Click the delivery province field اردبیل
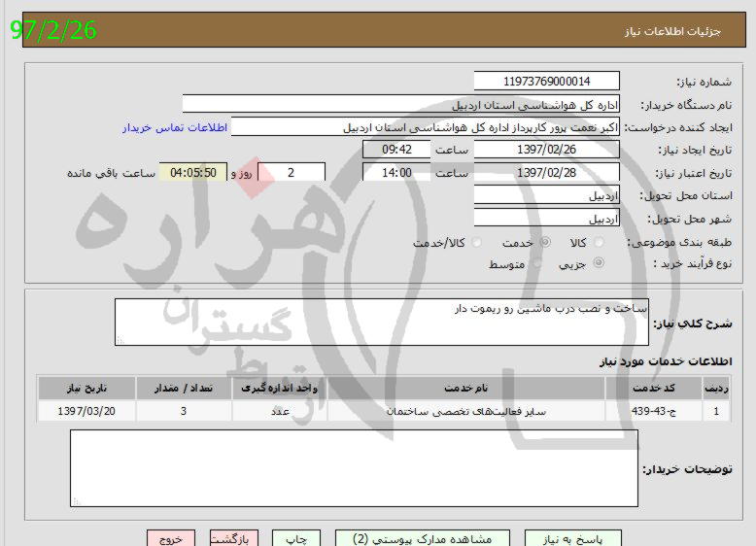 tap(547, 195)
